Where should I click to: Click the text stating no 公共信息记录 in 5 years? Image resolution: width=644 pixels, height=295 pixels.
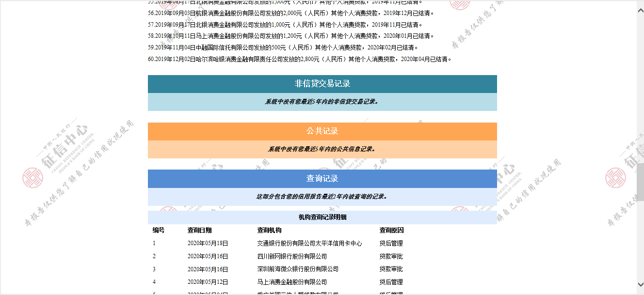pos(322,149)
